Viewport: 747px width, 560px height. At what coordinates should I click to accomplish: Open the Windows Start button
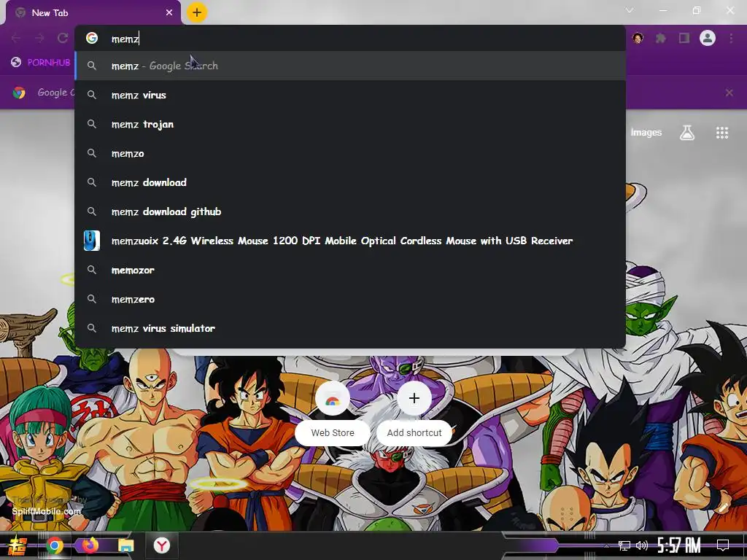tap(18, 545)
